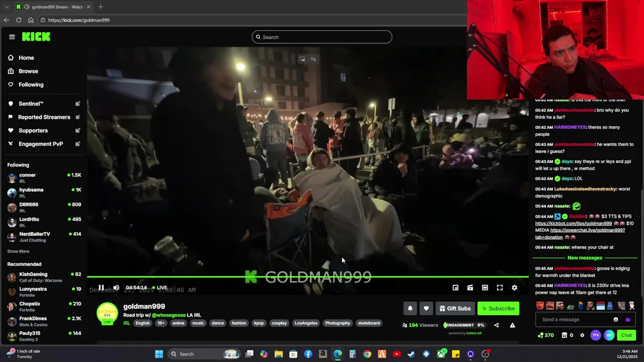Click goldman999 avatar with LIVE badge
Screen dimensions: 644x362
coord(107,313)
